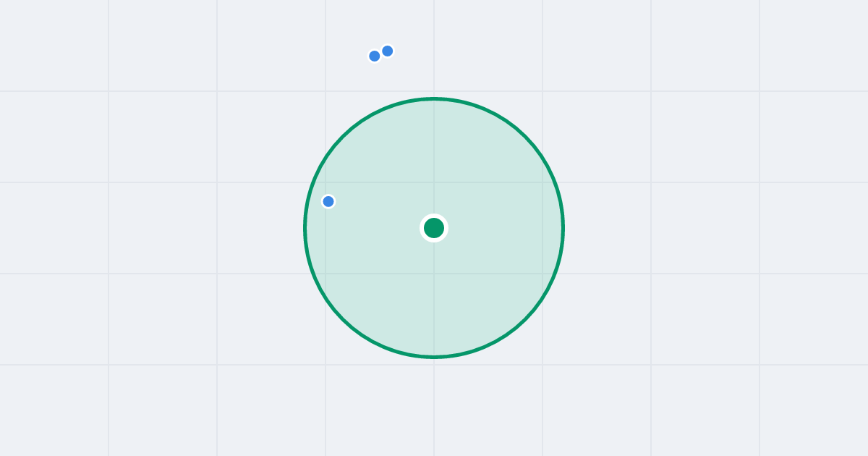This screenshot has height=456, width=868.
Task: Click the topmost point of the green circle outline
Action: (434, 98)
